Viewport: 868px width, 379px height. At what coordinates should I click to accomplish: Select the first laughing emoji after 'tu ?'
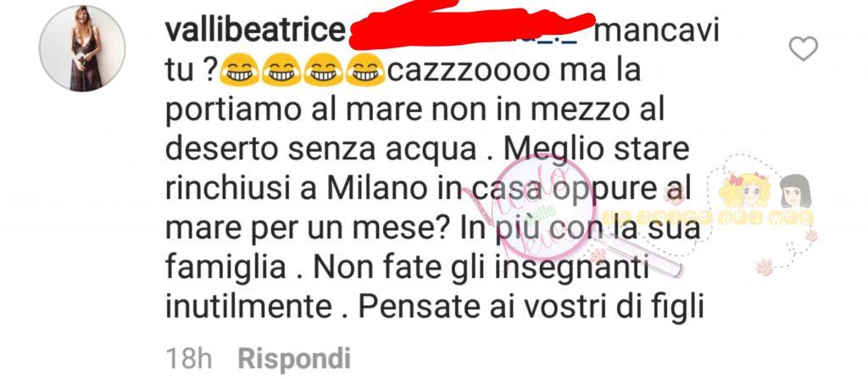(x=239, y=70)
